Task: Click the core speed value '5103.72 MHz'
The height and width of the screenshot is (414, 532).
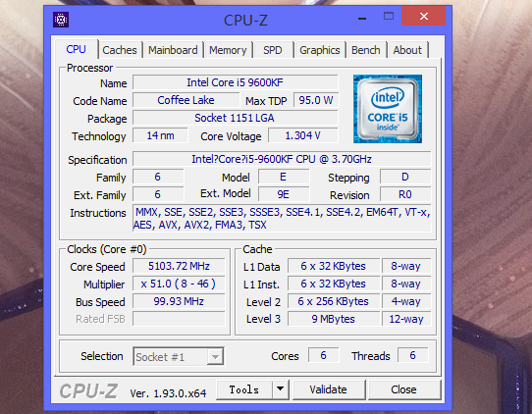Action: pos(179,266)
